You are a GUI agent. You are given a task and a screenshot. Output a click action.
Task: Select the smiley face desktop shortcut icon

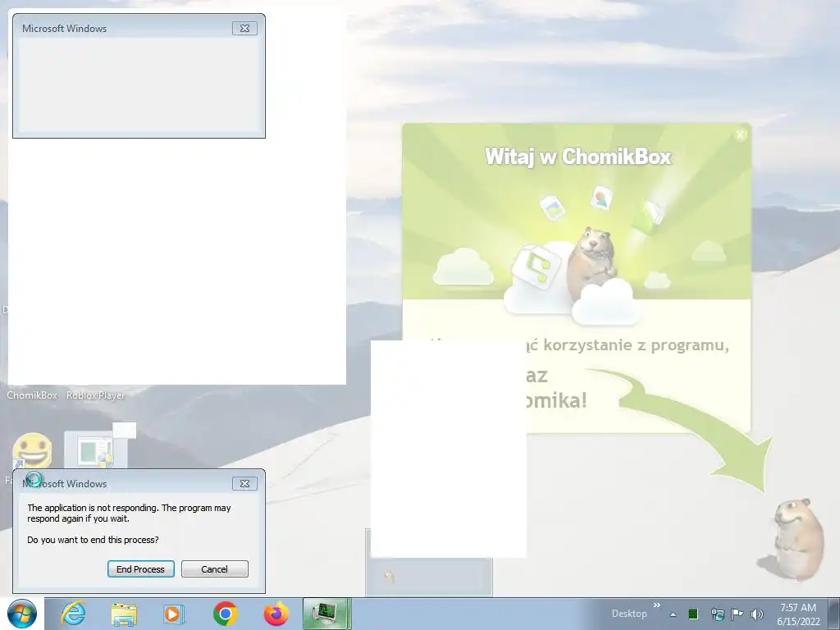click(x=32, y=451)
